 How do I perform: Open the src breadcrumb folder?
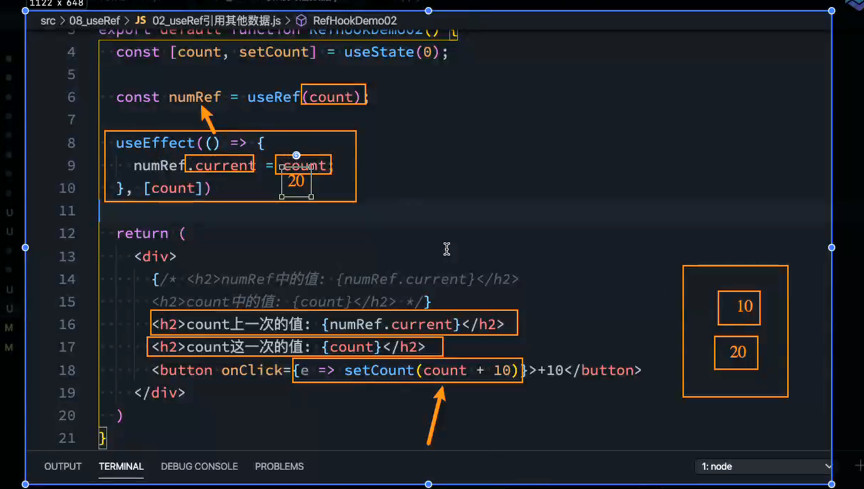click(x=48, y=21)
